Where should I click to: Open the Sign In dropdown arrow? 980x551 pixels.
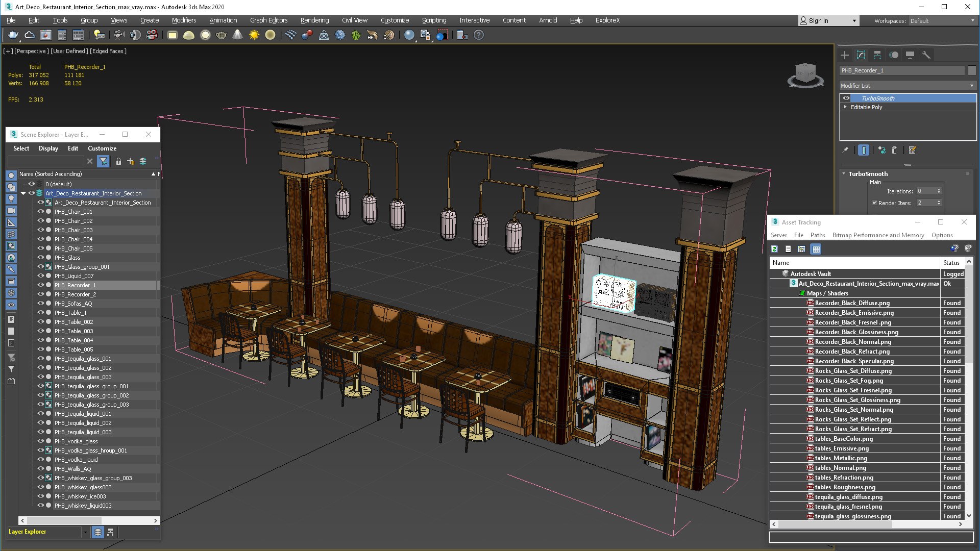coord(854,21)
